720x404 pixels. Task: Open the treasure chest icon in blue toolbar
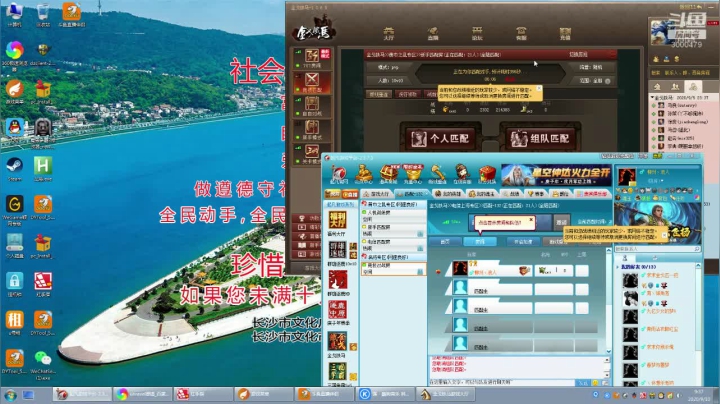pyautogui.click(x=388, y=175)
